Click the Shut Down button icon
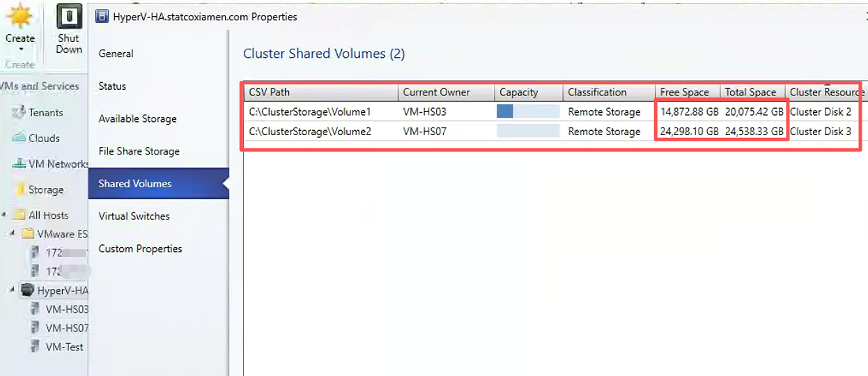The image size is (868, 376). pyautogui.click(x=69, y=16)
